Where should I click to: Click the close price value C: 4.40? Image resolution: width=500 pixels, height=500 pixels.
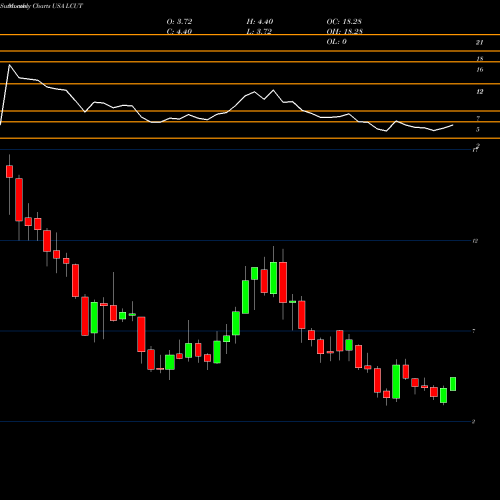pyautogui.click(x=179, y=32)
